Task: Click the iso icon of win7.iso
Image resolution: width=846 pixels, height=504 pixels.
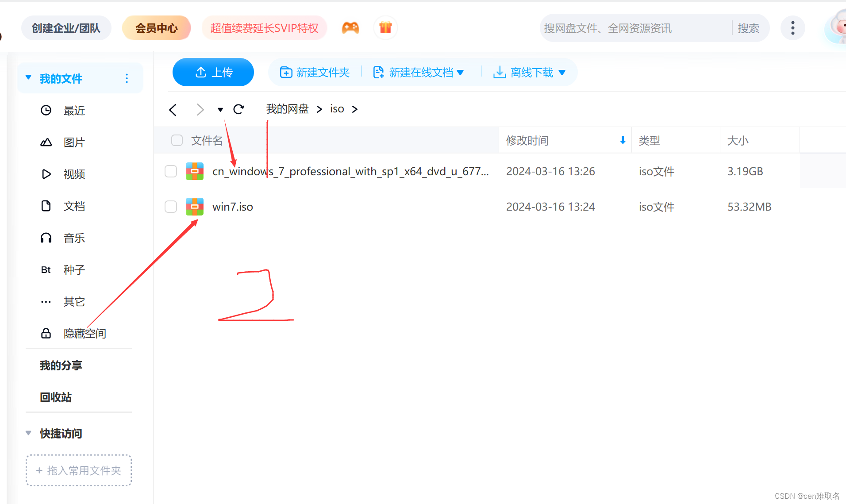Action: (x=195, y=207)
